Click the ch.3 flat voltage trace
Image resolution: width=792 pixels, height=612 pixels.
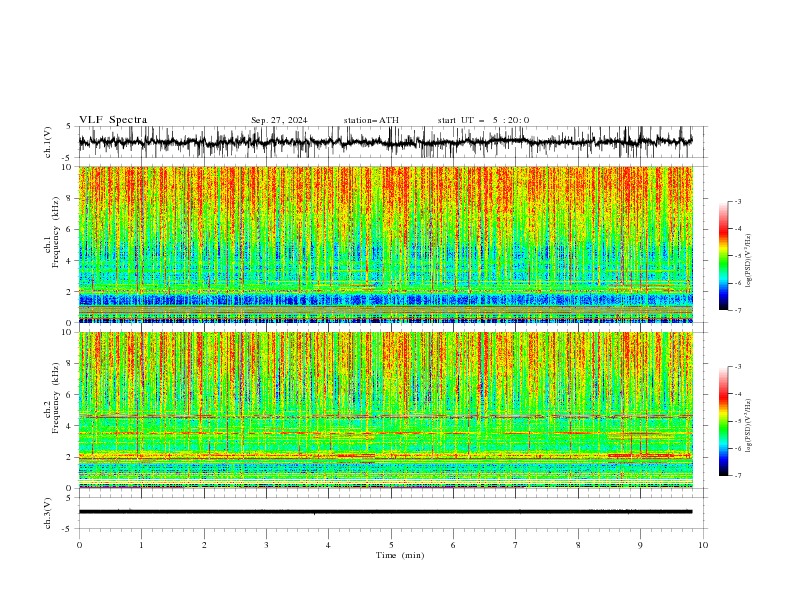pyautogui.click(x=385, y=512)
